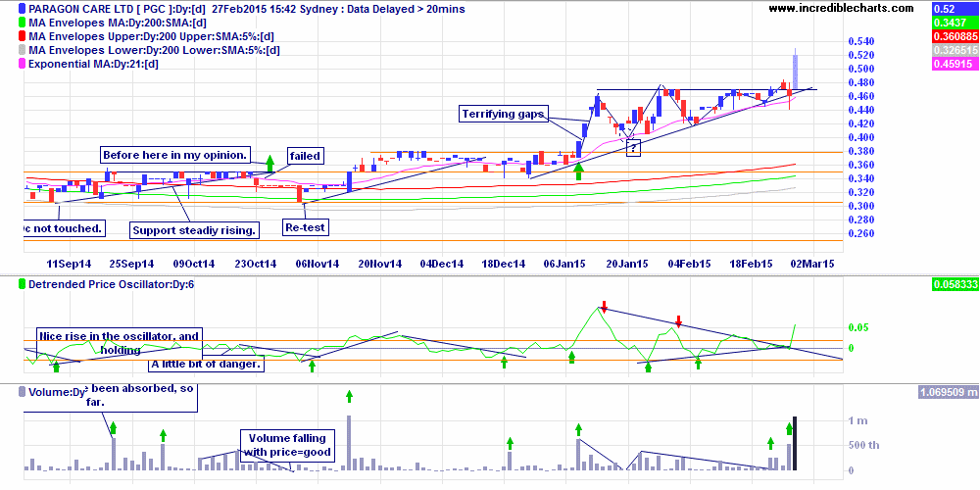Viewport: 980px width, 490px height.
Task: Click the 20Jan15 date axis label
Action: 627,265
